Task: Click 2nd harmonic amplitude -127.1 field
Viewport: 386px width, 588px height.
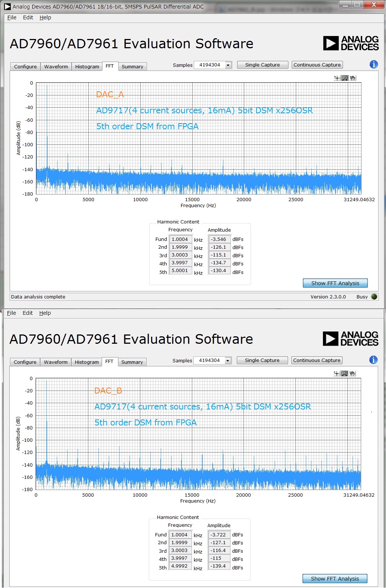Action: [219, 542]
